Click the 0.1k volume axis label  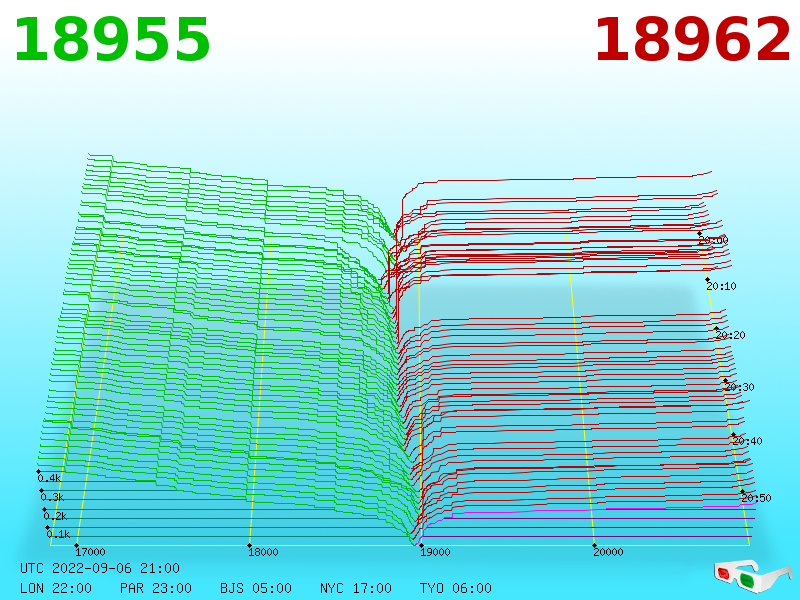click(x=59, y=534)
